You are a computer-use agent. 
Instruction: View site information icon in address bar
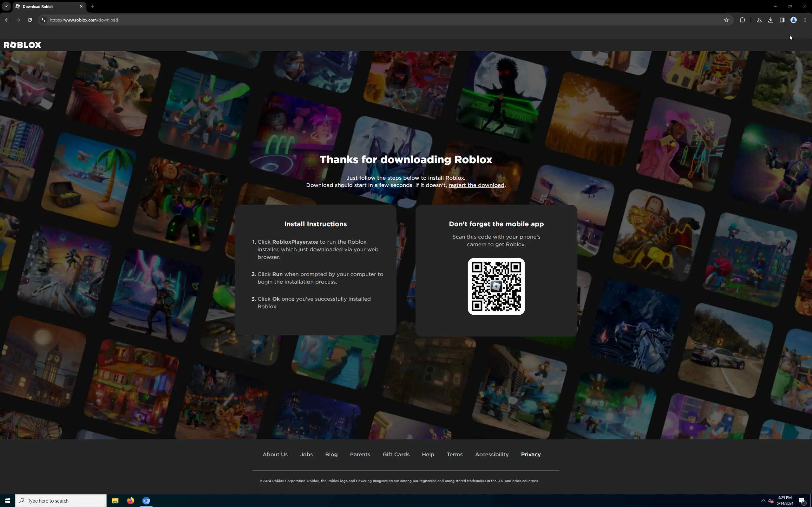pyautogui.click(x=43, y=20)
